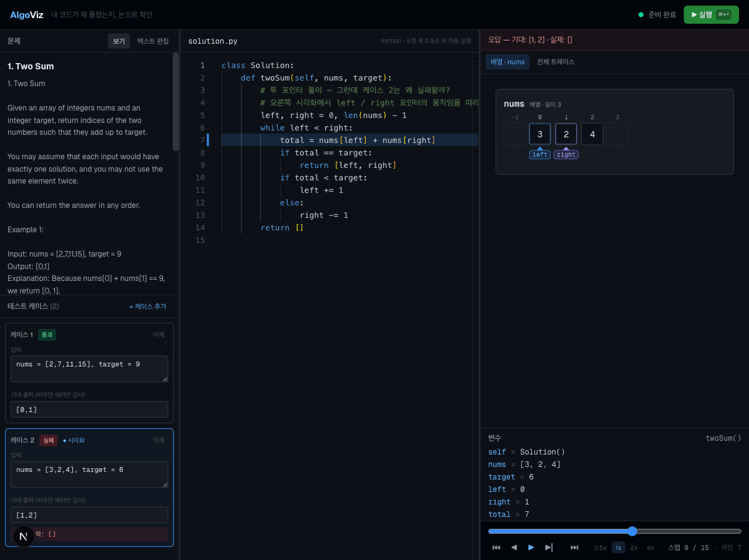Click the solution.py file name

pos(213,41)
